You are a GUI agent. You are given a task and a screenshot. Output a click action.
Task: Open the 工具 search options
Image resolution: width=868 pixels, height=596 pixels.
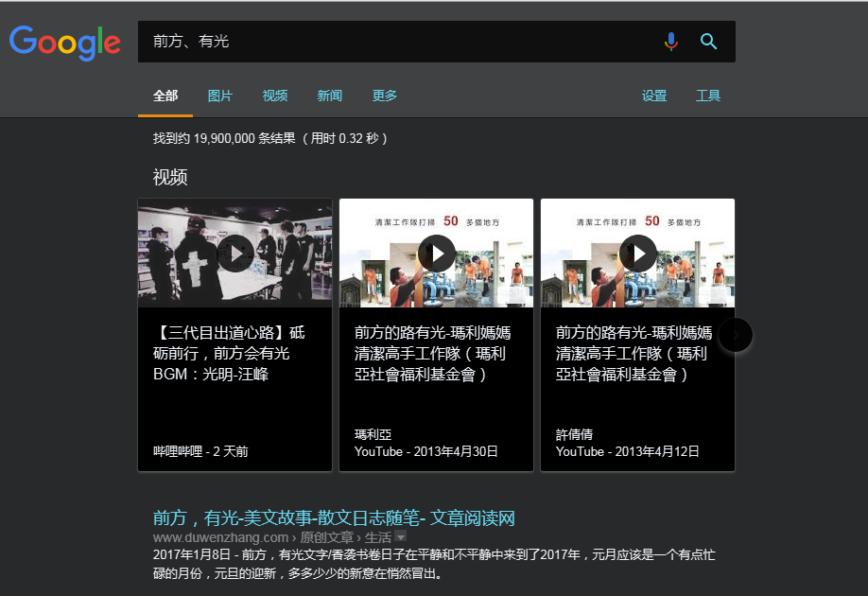tap(708, 96)
